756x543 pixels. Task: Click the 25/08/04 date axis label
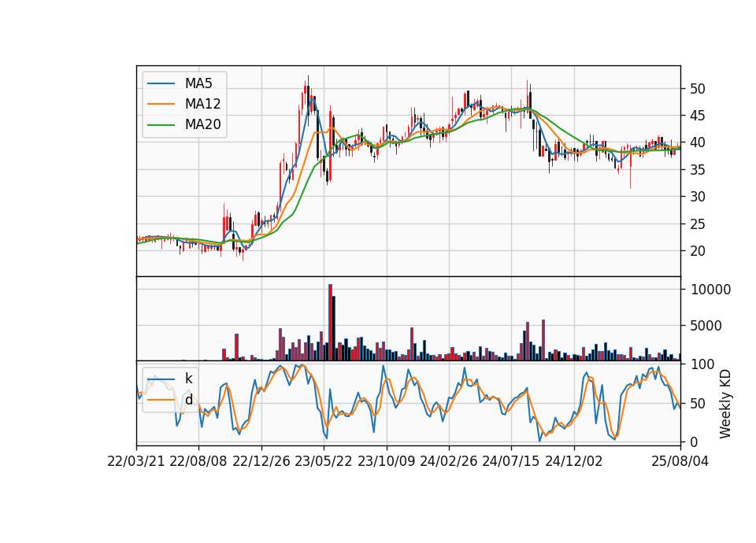click(680, 461)
